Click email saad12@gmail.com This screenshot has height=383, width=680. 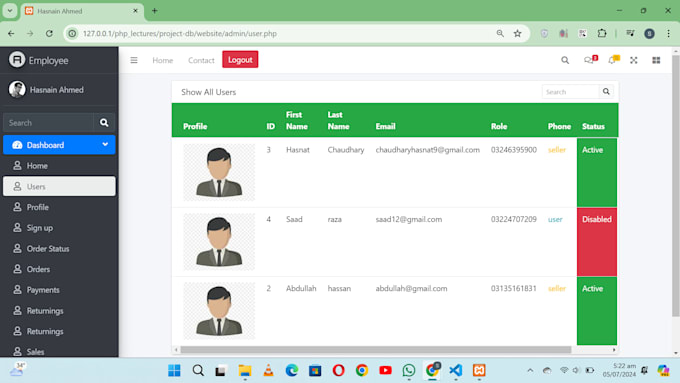(409, 219)
